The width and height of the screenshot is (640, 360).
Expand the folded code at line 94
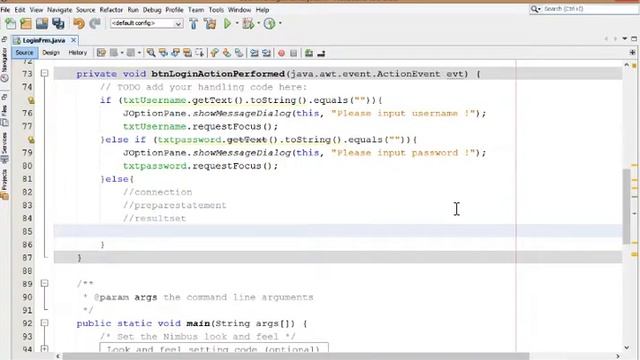(x=44, y=349)
